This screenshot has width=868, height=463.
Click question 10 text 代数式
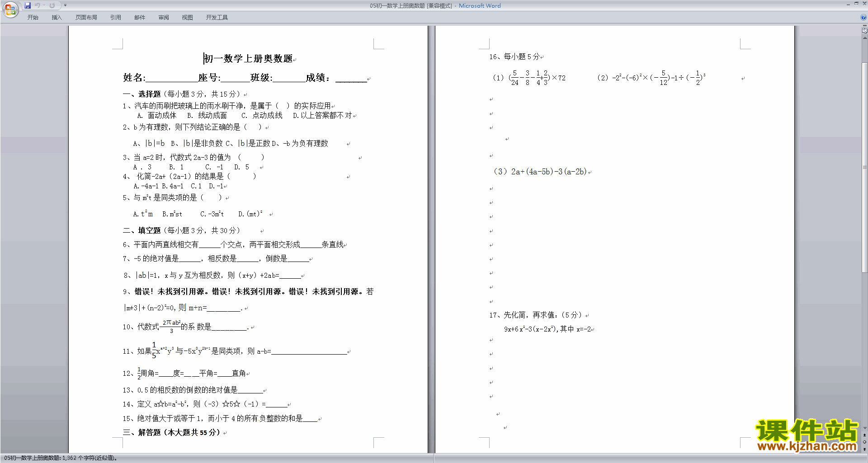[x=148, y=327]
